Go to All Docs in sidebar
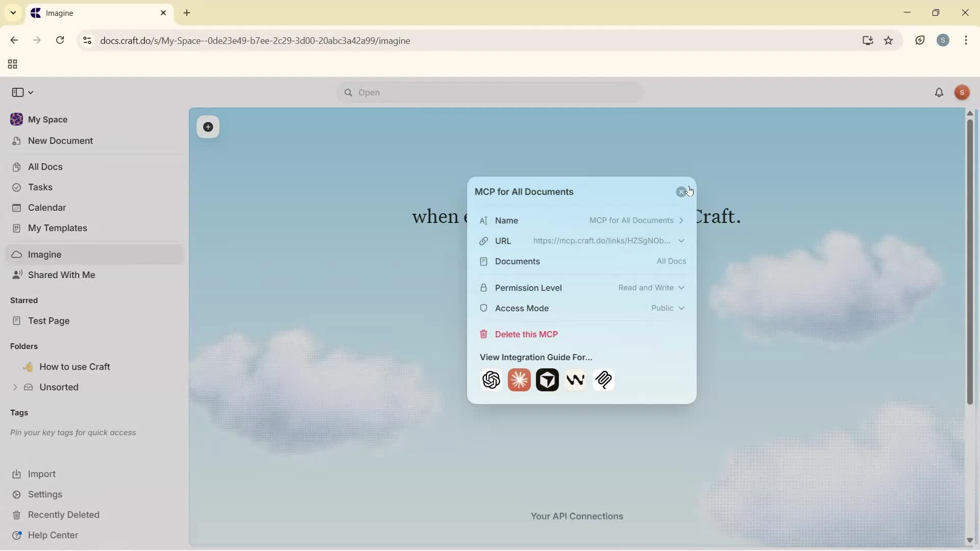Screen dimensions: 980x551 point(45,167)
